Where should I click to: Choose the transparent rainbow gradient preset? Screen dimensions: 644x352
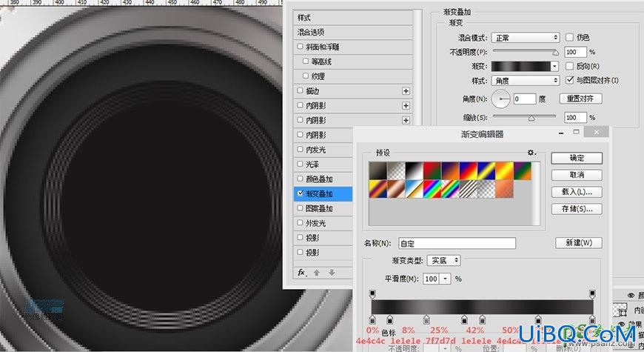[450, 189]
